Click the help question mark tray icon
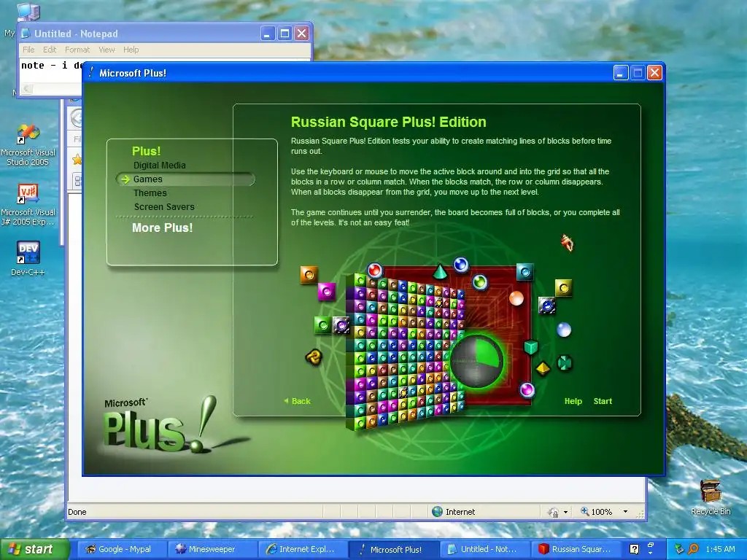 pos(634,549)
